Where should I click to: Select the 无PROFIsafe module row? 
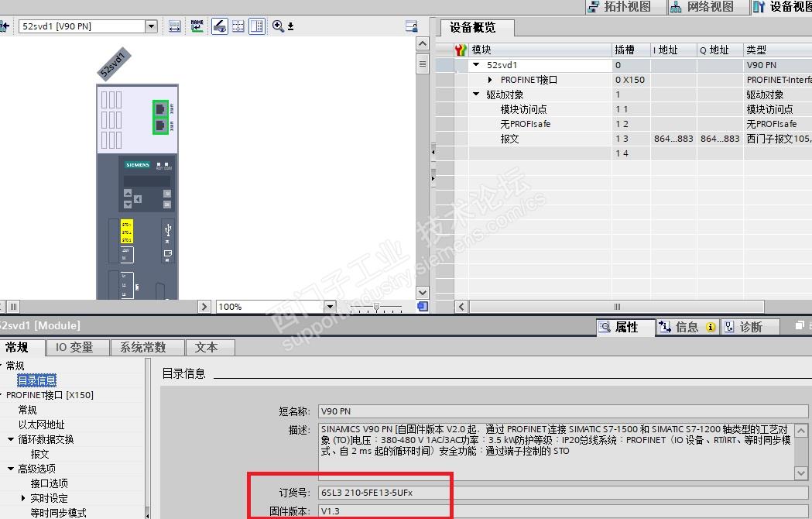[x=525, y=124]
